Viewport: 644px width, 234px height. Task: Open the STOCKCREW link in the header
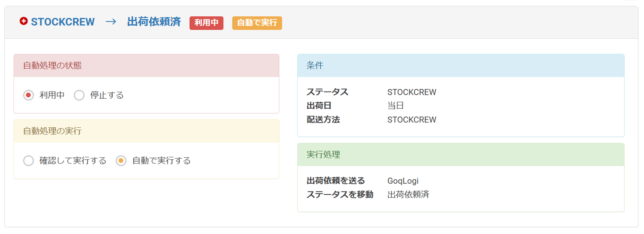[x=62, y=22]
